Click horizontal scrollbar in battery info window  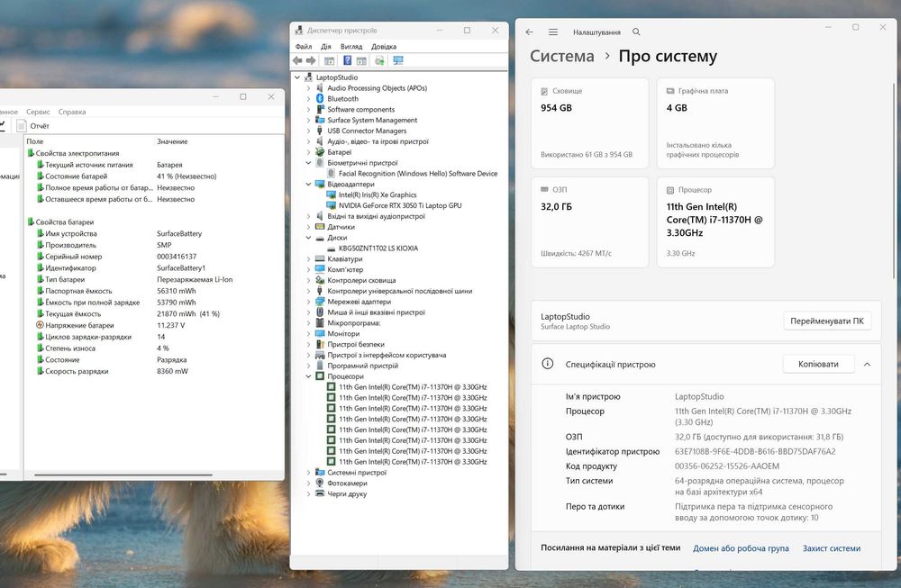tap(123, 475)
